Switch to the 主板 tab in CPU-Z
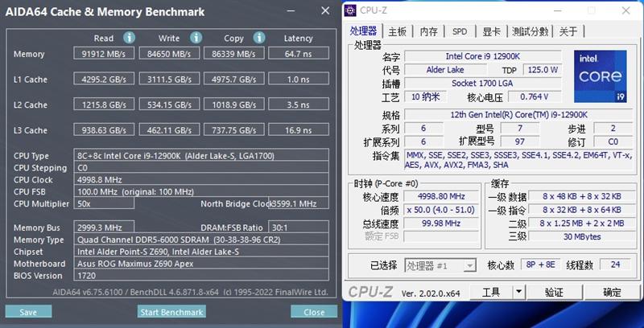644x328 pixels. tap(397, 31)
